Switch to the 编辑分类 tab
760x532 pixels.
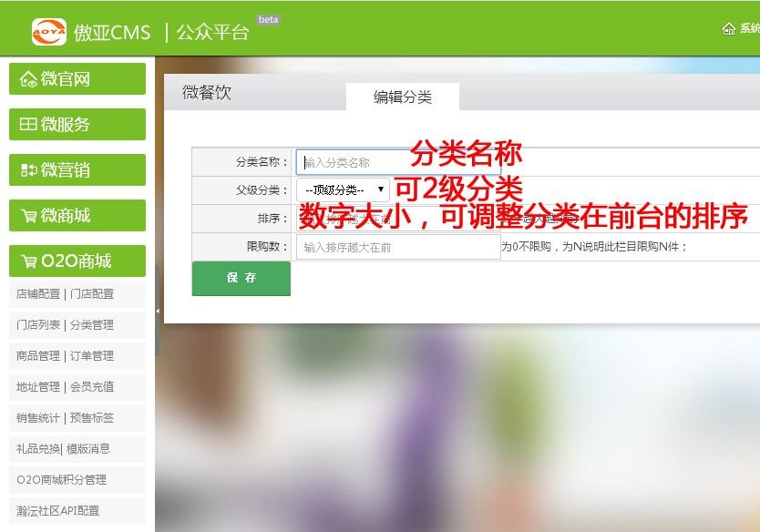[x=402, y=97]
